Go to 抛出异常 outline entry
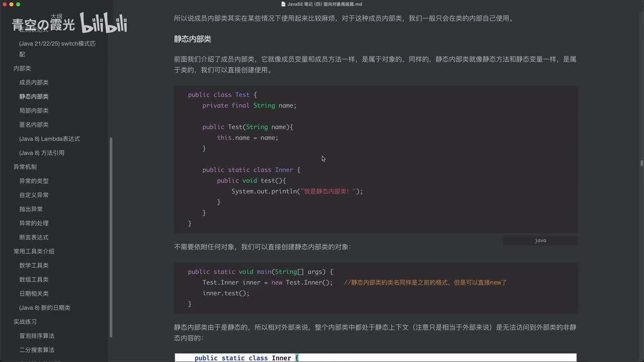 31,209
